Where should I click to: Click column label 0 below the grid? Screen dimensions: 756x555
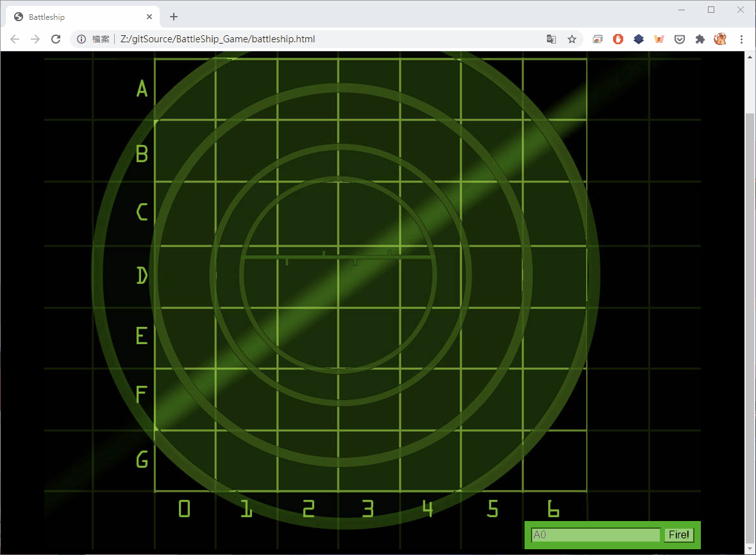pos(184,508)
